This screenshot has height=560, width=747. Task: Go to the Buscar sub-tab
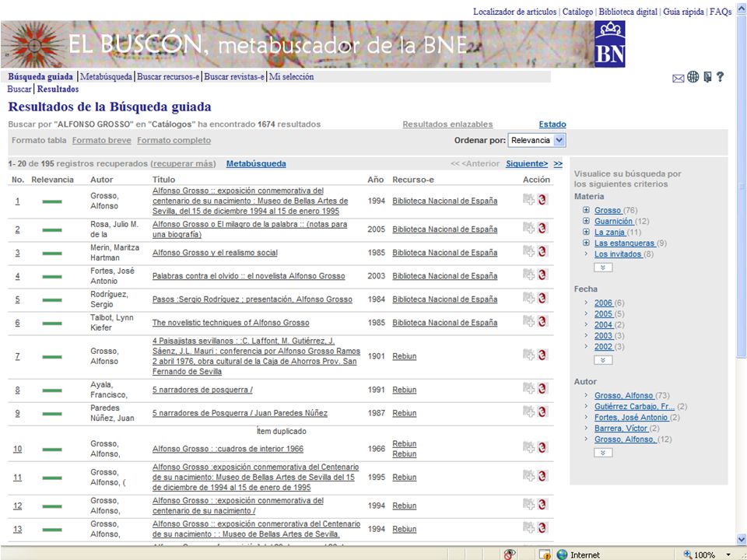(x=19, y=89)
